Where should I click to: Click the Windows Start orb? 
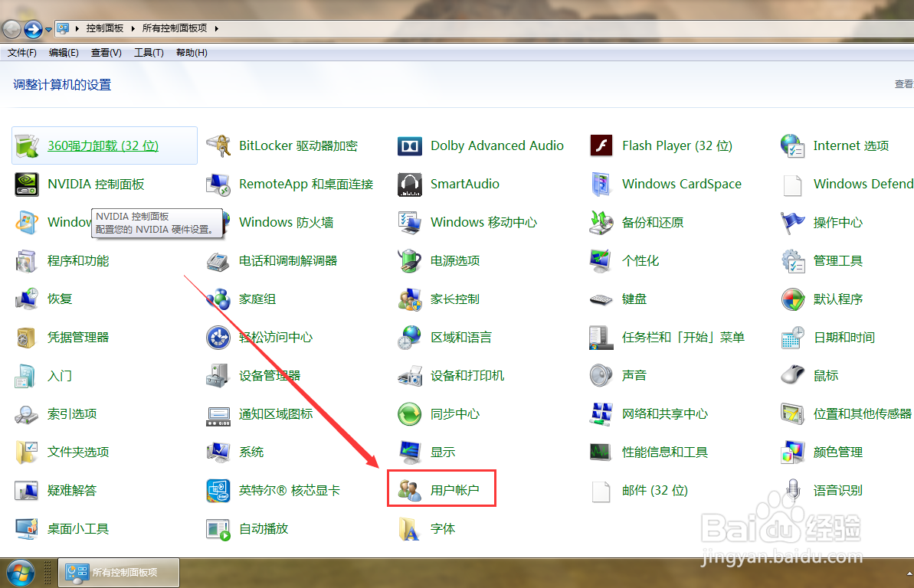tap(20, 573)
